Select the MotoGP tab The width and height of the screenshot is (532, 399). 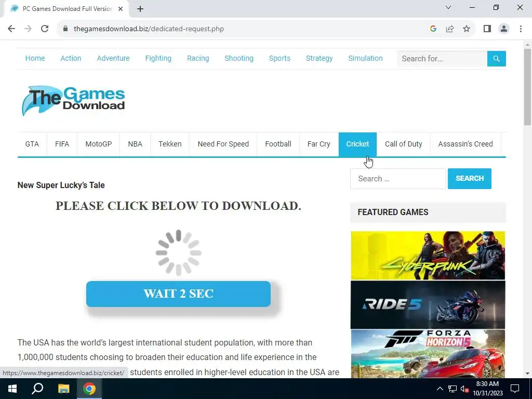[98, 144]
